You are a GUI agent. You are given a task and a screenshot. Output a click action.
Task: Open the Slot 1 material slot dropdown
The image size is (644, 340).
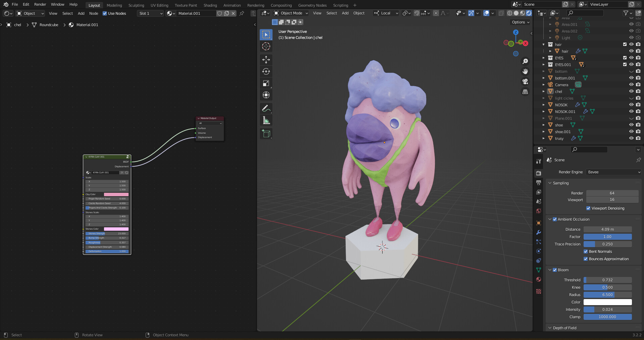coord(150,13)
